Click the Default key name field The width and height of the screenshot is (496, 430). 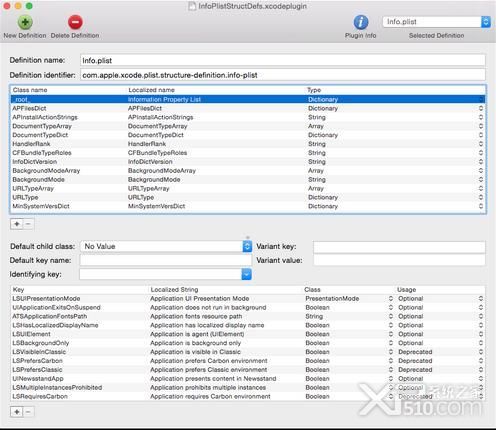click(166, 260)
